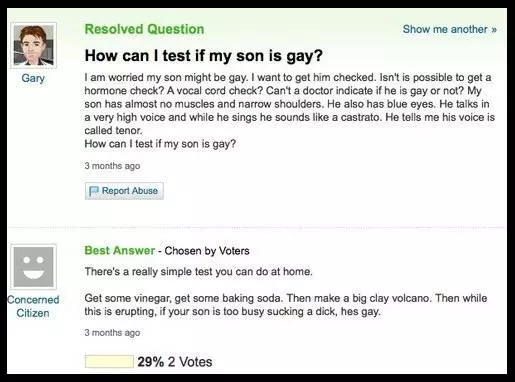Click the answer paragraph mentioning vinegar and baking soda
Viewport: 515px width, 382px height.
(286, 305)
